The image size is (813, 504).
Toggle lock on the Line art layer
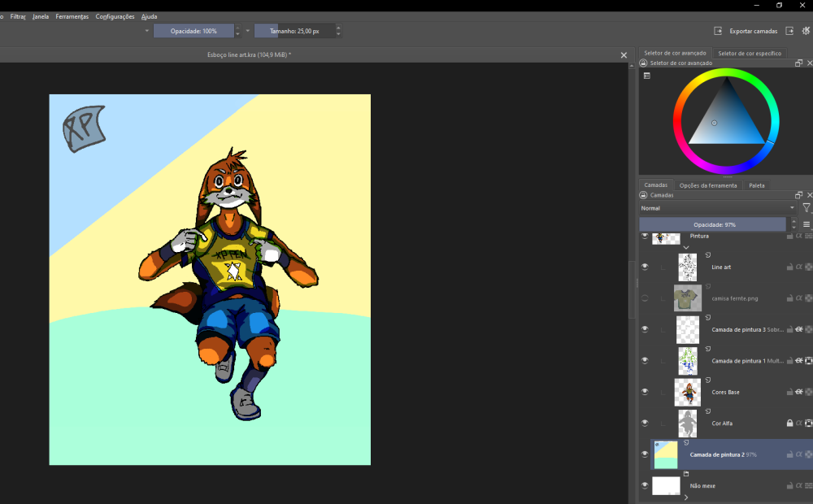(789, 267)
